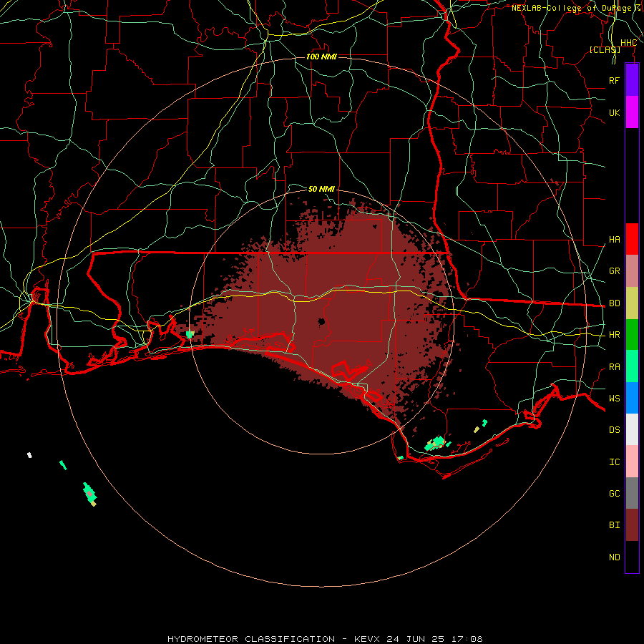Click the "HR" legend label

point(614,335)
